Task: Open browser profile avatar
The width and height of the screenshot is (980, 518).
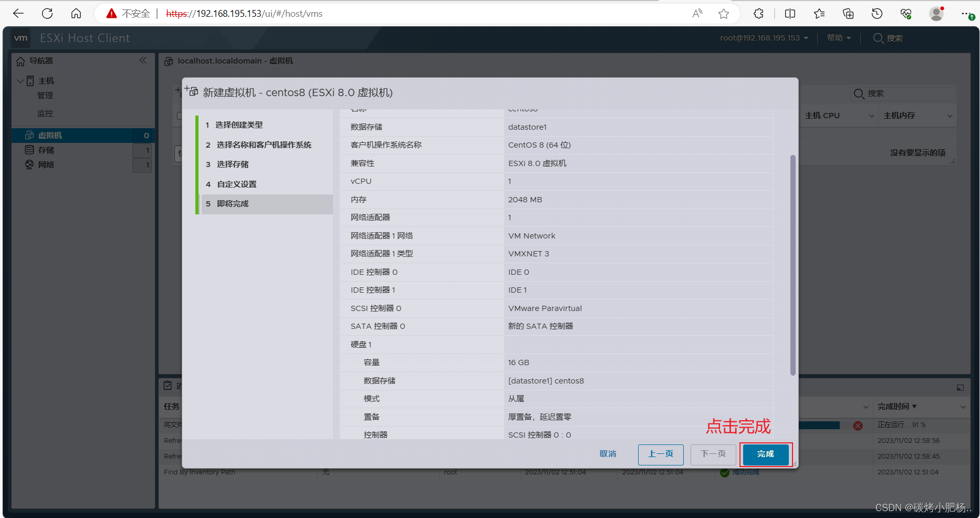Action: point(936,14)
